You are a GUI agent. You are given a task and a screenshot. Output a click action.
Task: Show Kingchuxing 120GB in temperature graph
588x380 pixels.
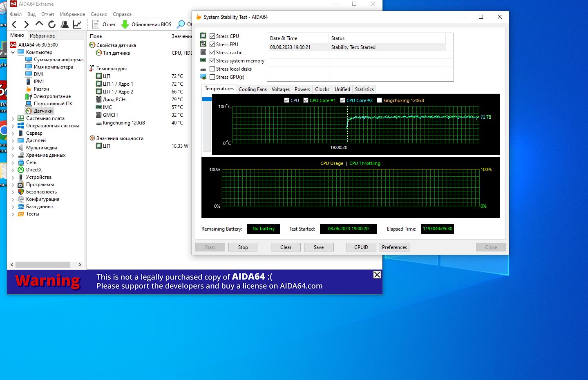pos(379,100)
